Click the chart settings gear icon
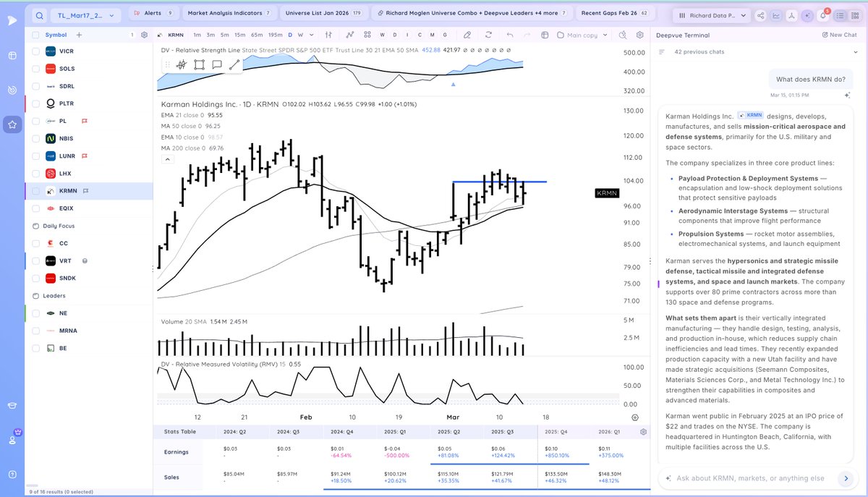Screen dimensions: 868x497 (x=640, y=35)
